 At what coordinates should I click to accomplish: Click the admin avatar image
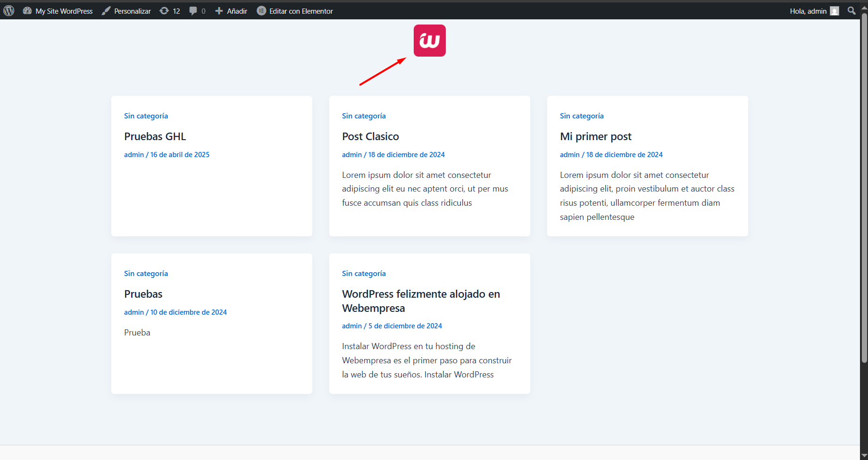[x=835, y=11]
